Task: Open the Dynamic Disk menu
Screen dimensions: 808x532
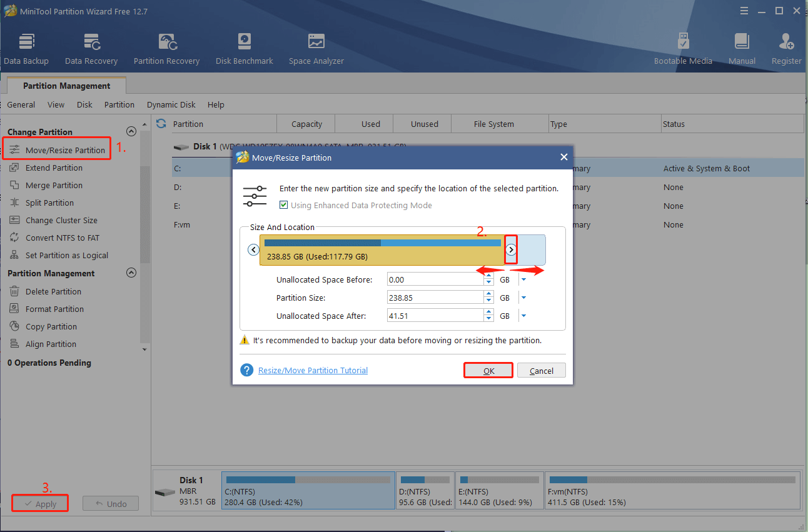Action: point(171,104)
